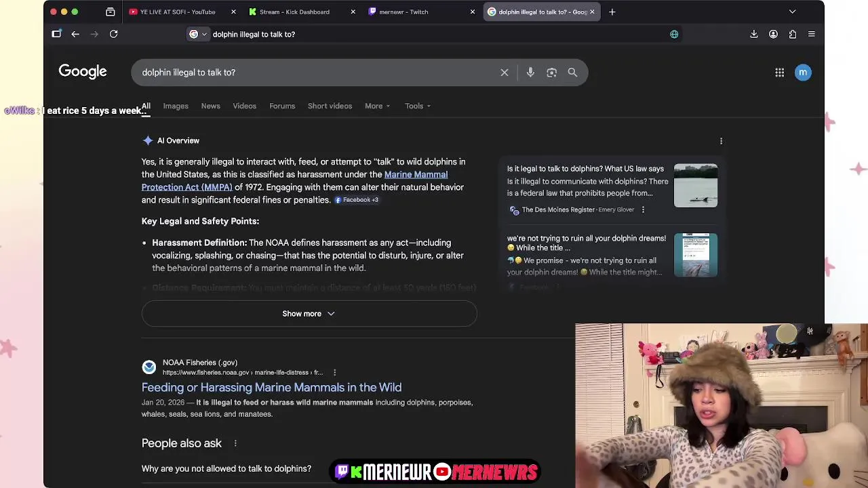
Task: Click the Facebook +3 source chip
Action: [357, 200]
